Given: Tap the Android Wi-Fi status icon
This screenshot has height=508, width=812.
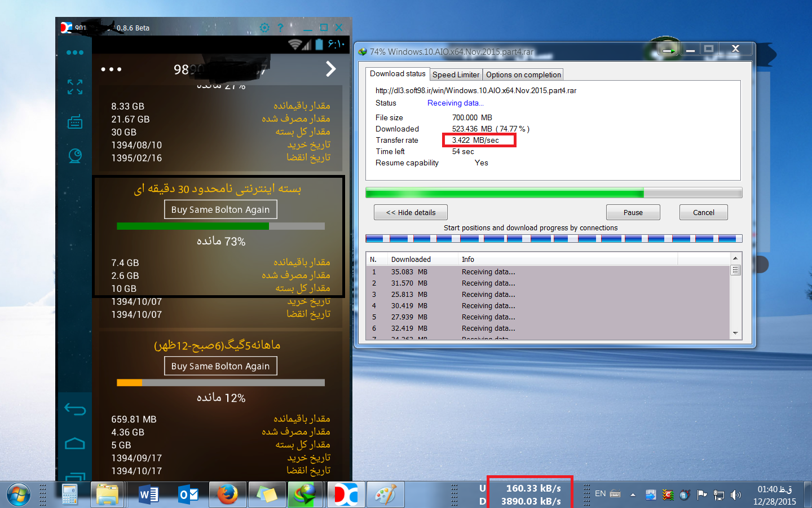Looking at the screenshot, I should pyautogui.click(x=294, y=44).
